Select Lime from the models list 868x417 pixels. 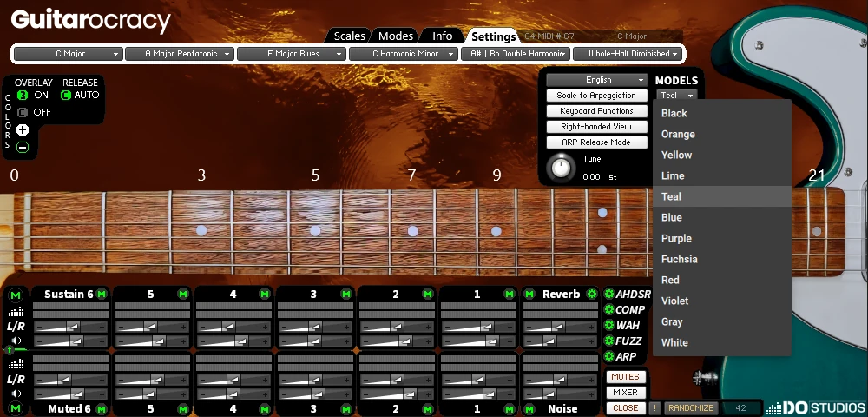coord(722,175)
